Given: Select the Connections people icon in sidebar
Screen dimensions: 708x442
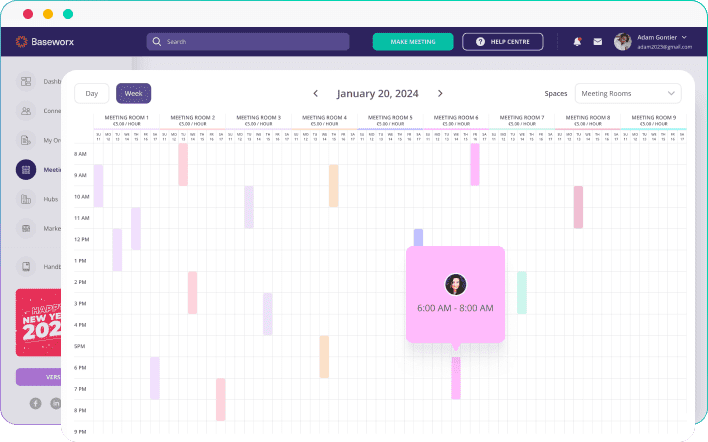Looking at the screenshot, I should coord(26,111).
